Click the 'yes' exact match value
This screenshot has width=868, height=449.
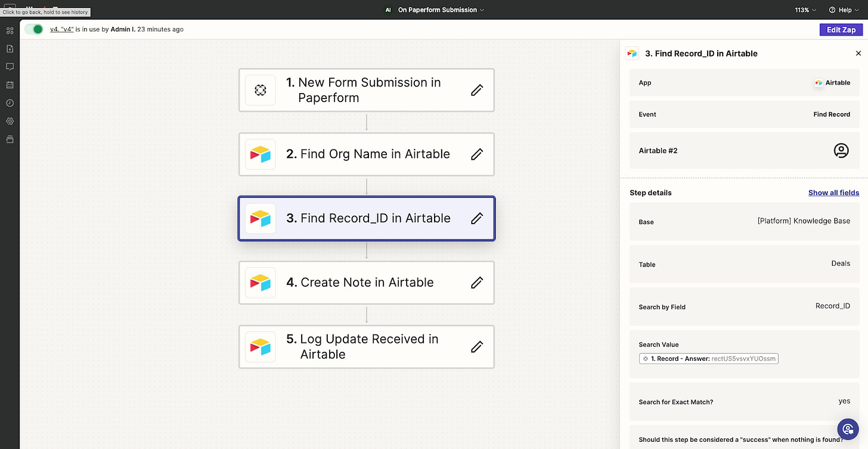[844, 401]
